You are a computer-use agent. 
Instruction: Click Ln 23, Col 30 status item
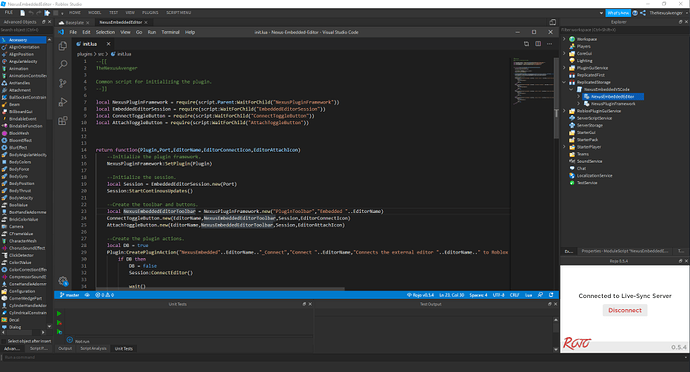tap(452, 295)
